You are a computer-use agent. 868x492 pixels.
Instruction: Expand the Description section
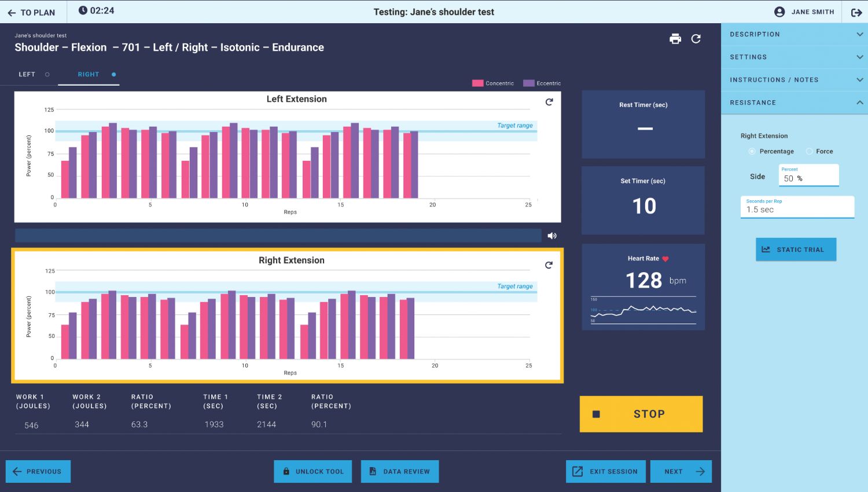coord(794,34)
